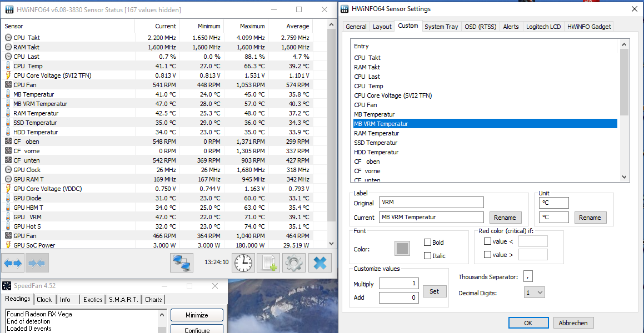Open the Logitech LCD tab
The image size is (644, 333).
pyautogui.click(x=543, y=27)
